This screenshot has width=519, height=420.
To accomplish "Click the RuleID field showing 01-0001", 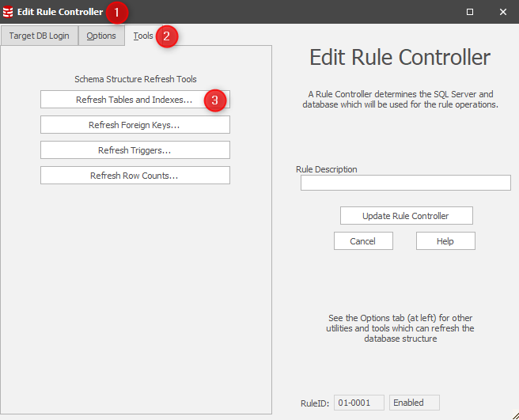I will (358, 403).
